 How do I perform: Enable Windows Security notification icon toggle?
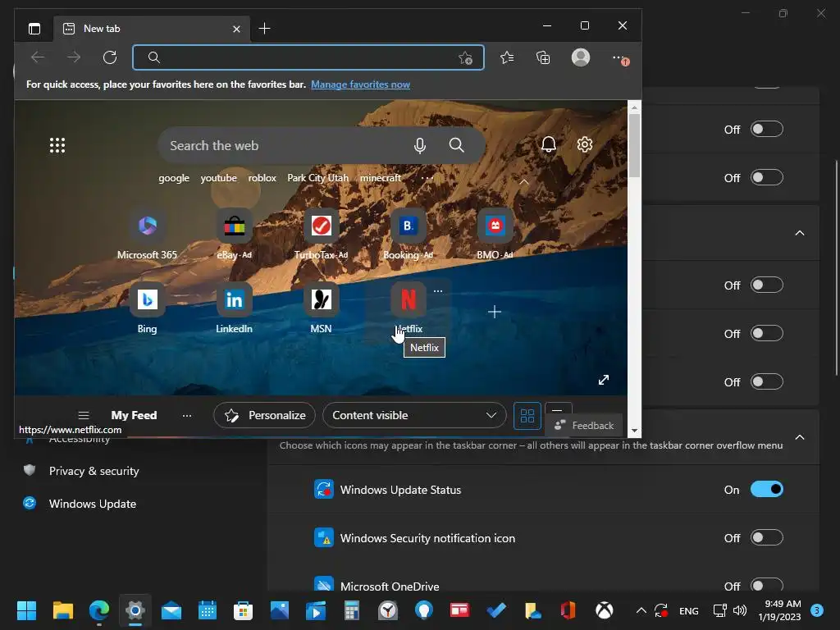tap(767, 537)
